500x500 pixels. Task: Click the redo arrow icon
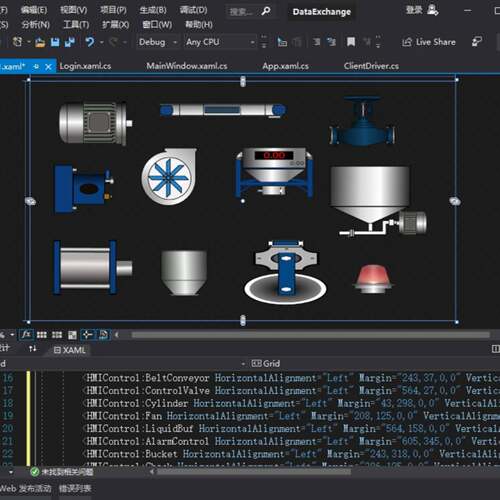pos(114,42)
